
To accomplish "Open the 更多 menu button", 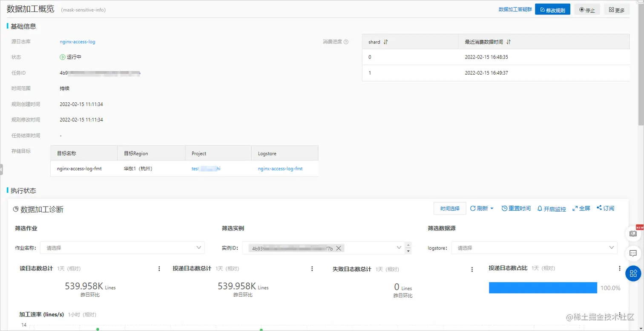I will pos(617,10).
